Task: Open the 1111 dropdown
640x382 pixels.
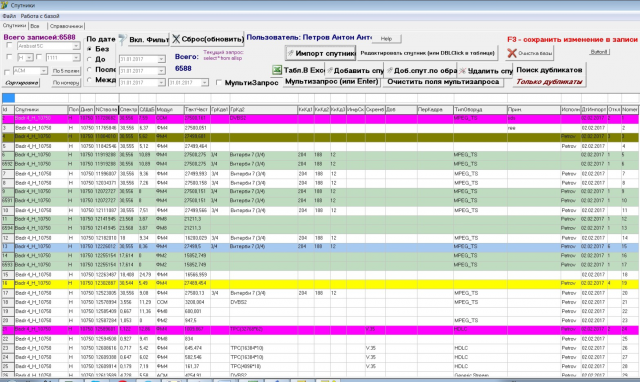Action: pyautogui.click(x=76, y=58)
